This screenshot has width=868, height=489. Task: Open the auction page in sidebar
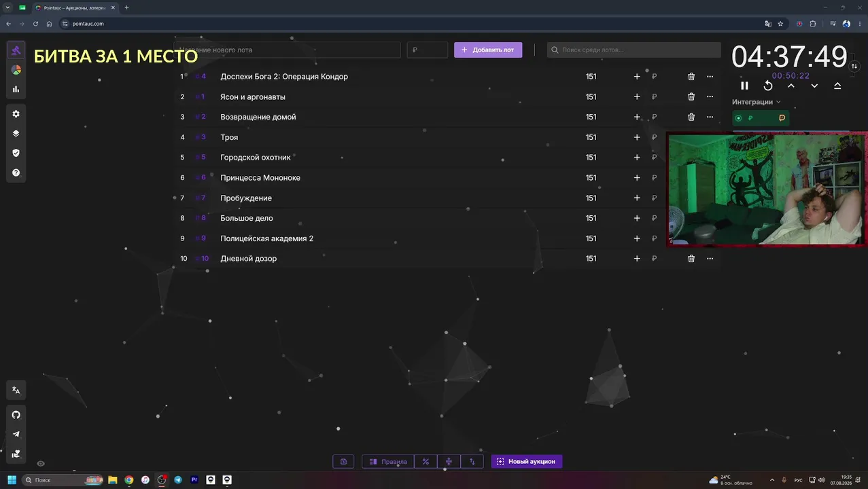click(16, 50)
